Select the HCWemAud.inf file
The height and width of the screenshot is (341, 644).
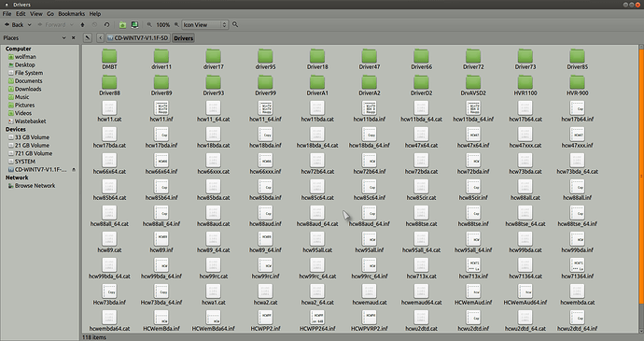(x=473, y=294)
